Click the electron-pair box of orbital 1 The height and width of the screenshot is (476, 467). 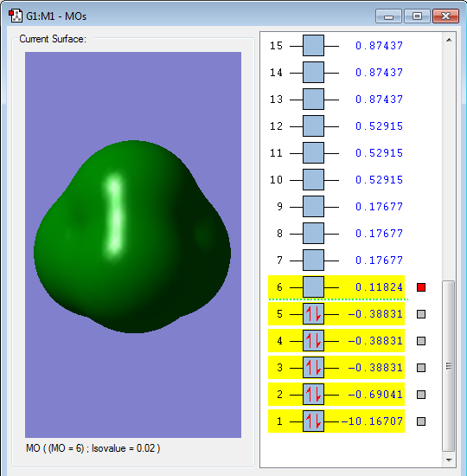click(313, 421)
